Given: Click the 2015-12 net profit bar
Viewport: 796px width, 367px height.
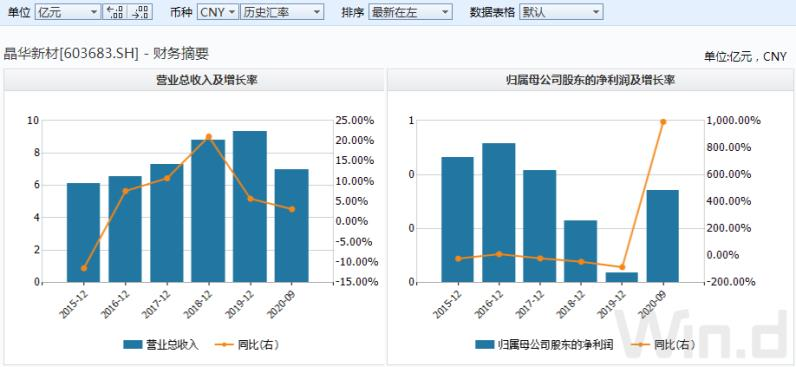Looking at the screenshot, I should tap(457, 220).
